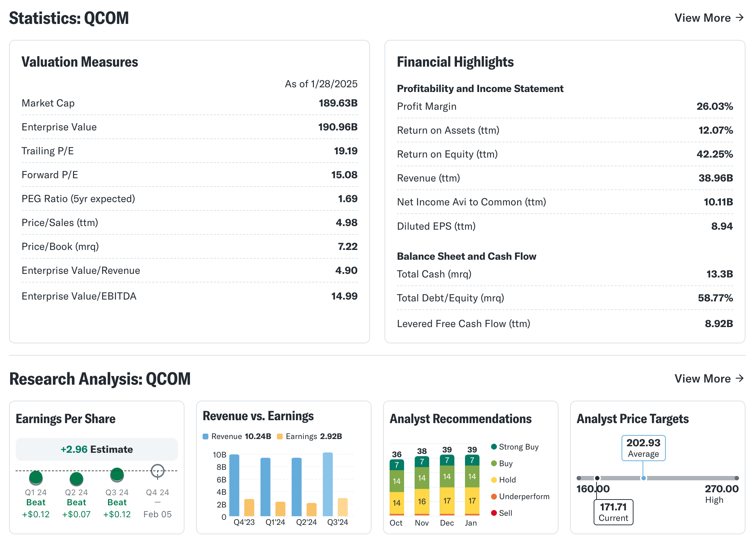Screen dimensions: 756x539
Task: Click the Q2 24 green earnings beat dot
Action: pyautogui.click(x=76, y=479)
